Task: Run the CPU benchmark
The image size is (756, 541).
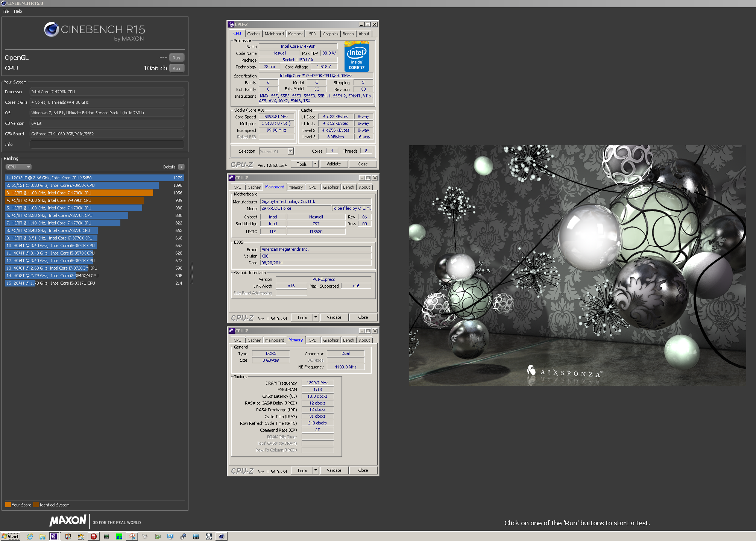Action: 176,68
